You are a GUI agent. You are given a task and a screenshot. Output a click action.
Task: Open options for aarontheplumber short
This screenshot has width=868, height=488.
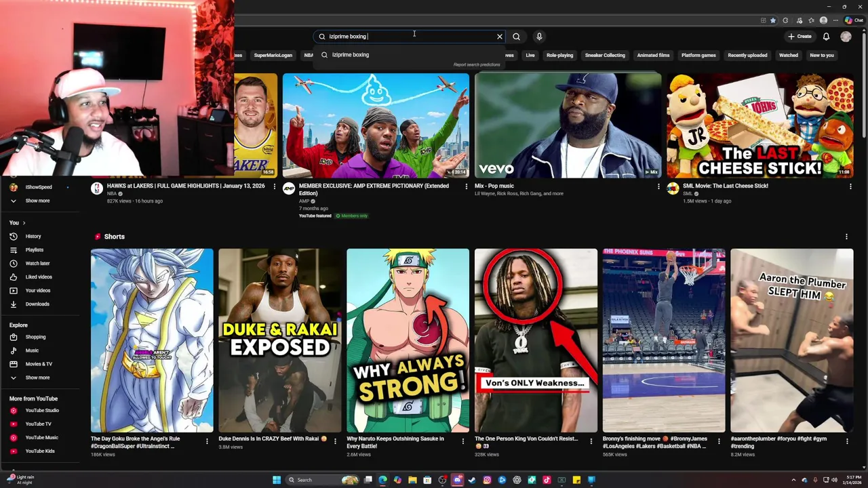pyautogui.click(x=846, y=441)
